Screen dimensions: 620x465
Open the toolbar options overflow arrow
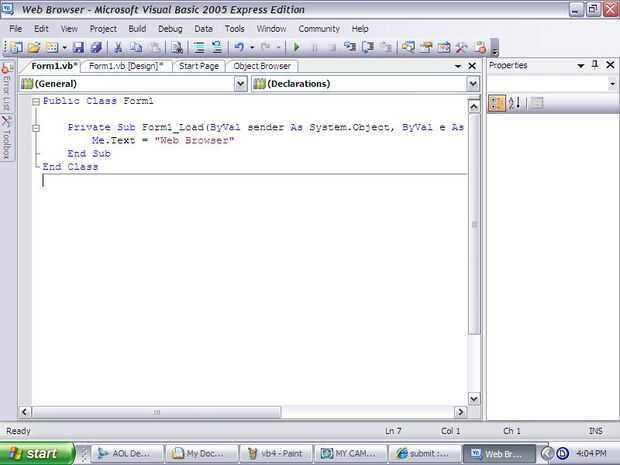point(494,48)
